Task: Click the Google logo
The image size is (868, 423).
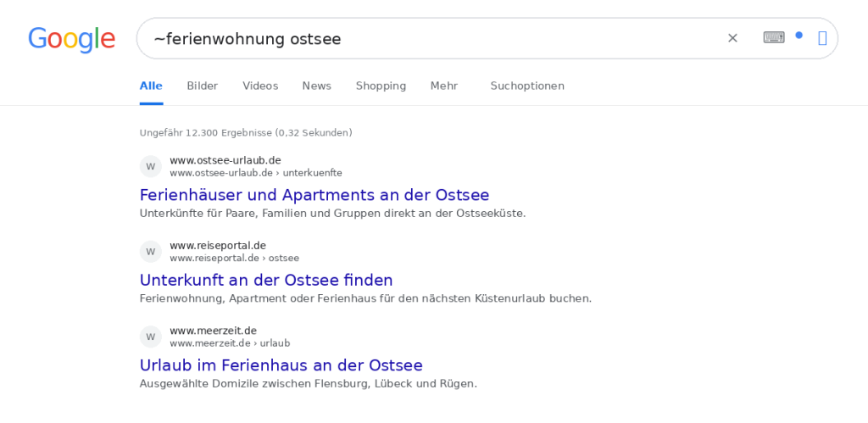Action: tap(71, 39)
